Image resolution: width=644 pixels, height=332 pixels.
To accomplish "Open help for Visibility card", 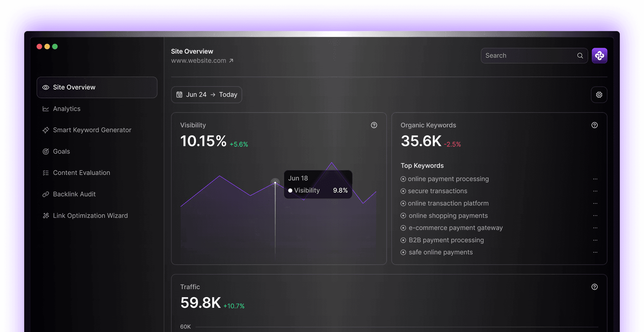I will 374,125.
